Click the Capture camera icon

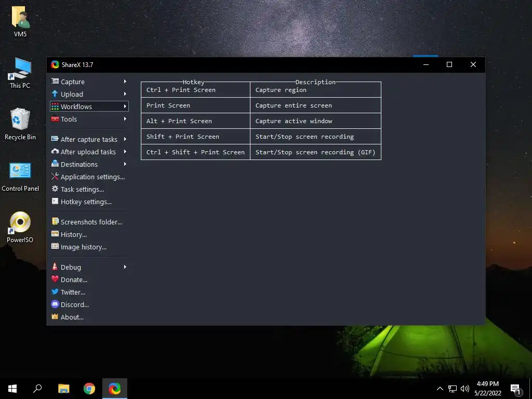55,82
